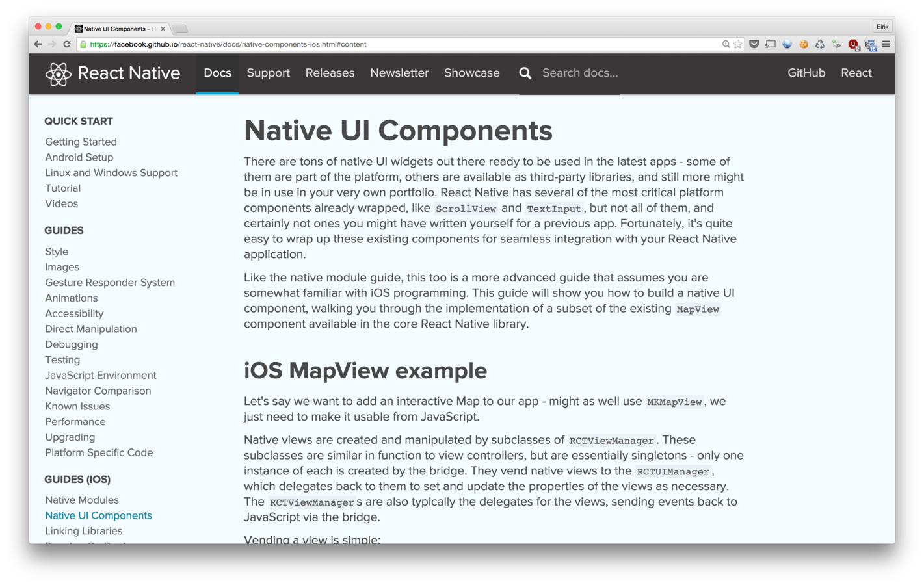Open the Releases navigation item
This screenshot has width=924, height=585.
pyautogui.click(x=330, y=73)
